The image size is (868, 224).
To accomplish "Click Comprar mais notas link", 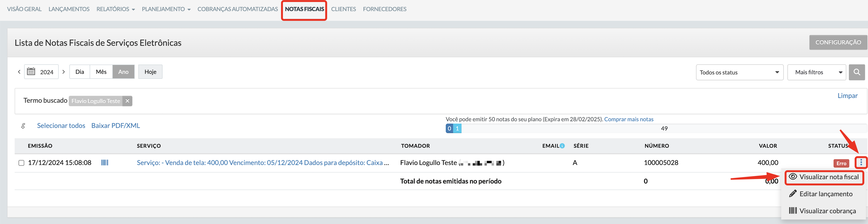I will pos(628,119).
